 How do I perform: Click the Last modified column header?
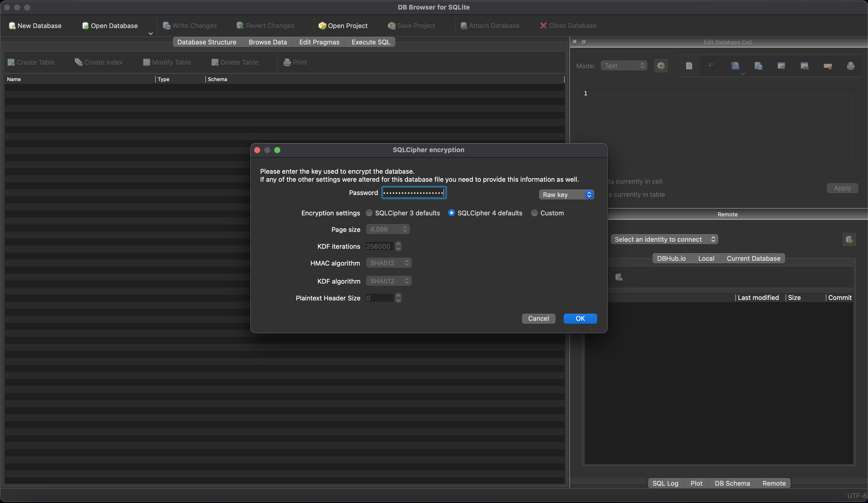[758, 297]
